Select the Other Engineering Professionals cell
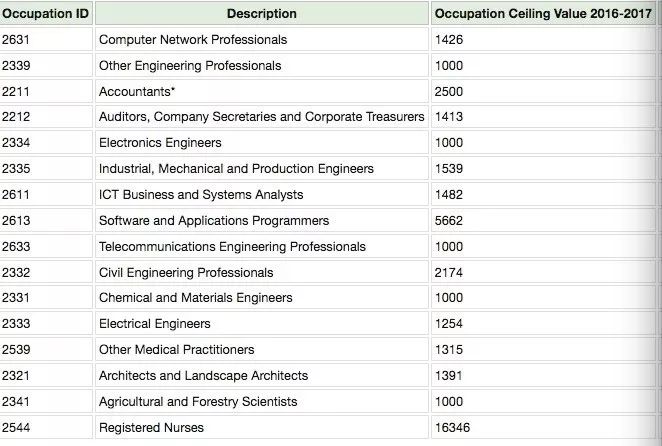The height and width of the screenshot is (446, 662). point(190,66)
